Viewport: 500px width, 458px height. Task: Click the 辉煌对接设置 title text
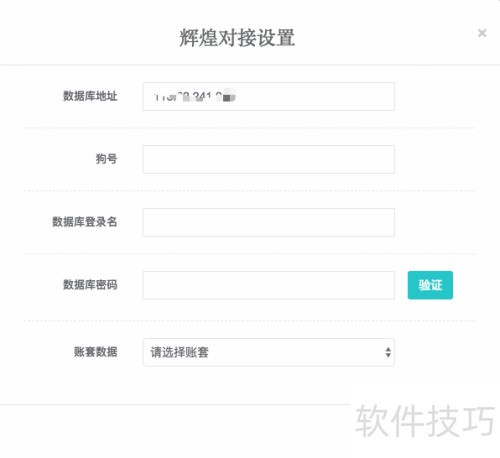237,37
